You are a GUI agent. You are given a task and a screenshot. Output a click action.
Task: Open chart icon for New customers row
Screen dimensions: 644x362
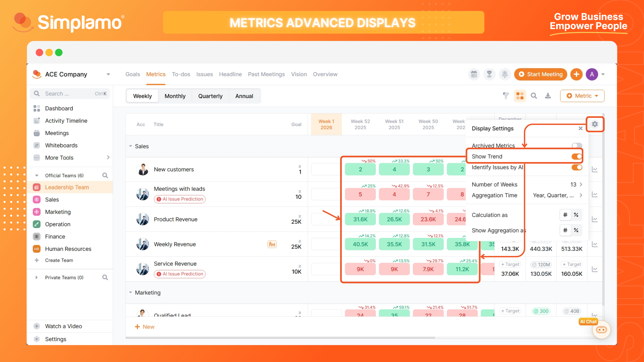[595, 169]
